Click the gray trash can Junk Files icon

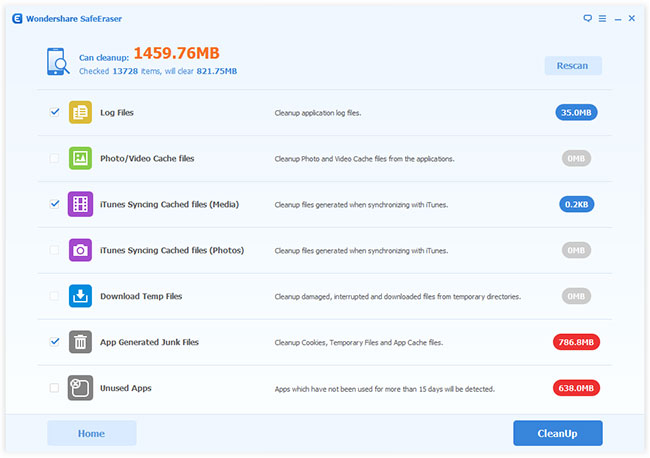pos(80,342)
